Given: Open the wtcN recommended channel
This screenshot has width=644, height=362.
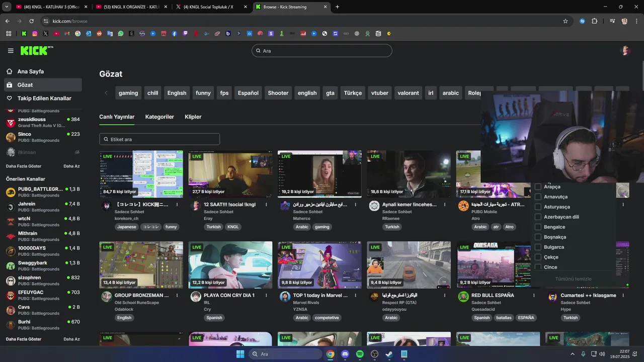Looking at the screenshot, I should [x=43, y=221].
